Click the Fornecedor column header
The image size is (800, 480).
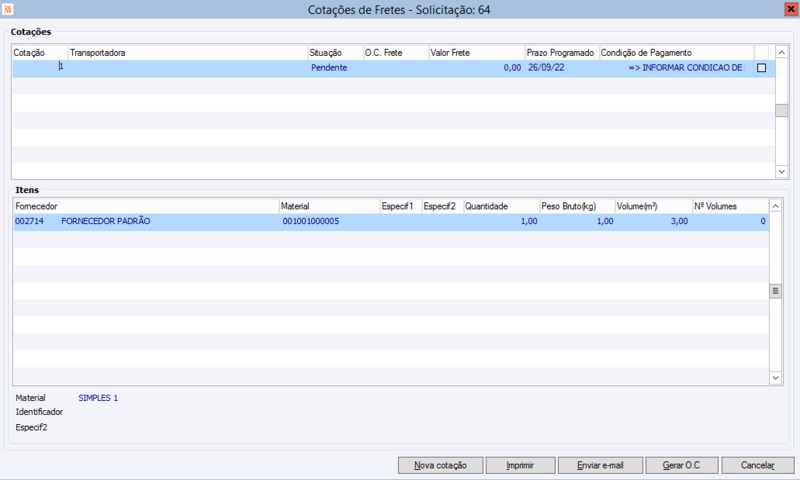coord(146,206)
